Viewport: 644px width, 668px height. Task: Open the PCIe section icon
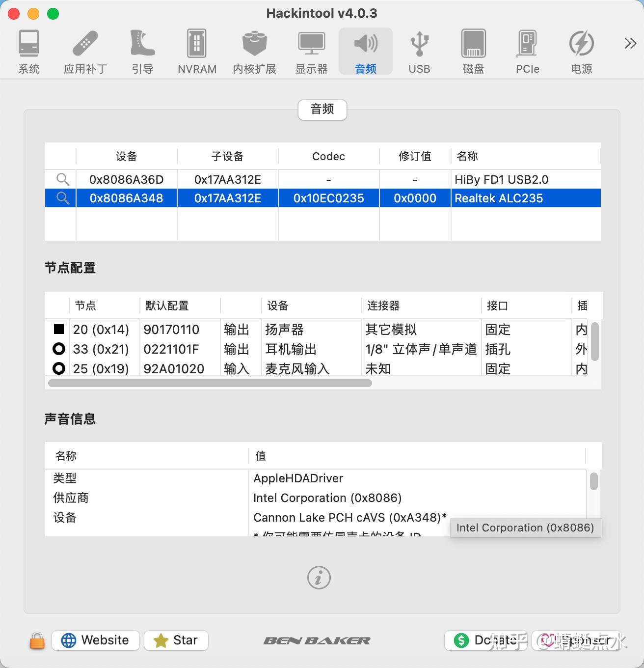click(x=527, y=49)
